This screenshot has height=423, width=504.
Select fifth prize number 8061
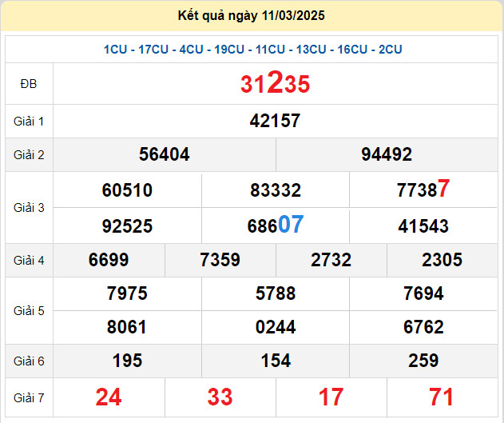127,327
